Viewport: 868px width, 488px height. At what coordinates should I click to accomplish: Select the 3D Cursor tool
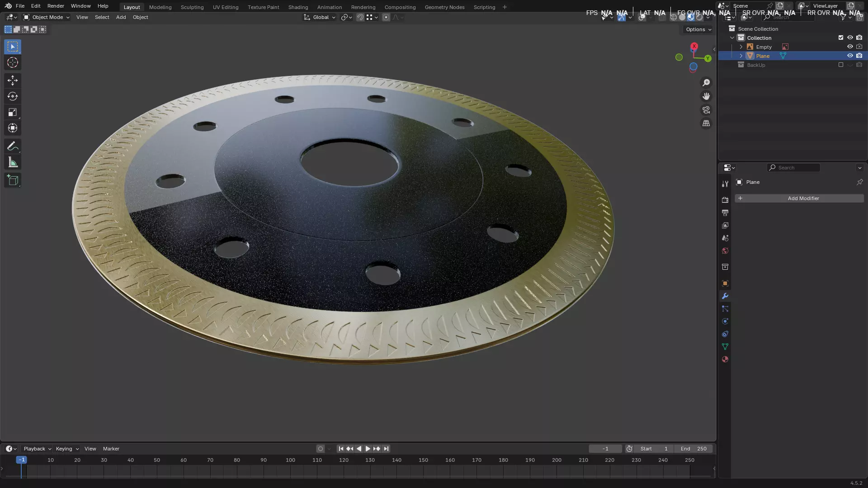pos(13,62)
